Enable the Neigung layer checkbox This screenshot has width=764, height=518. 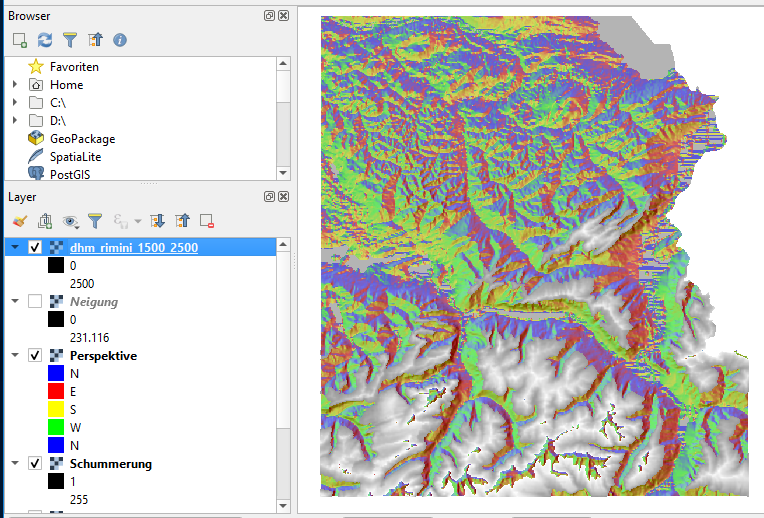pyautogui.click(x=36, y=302)
